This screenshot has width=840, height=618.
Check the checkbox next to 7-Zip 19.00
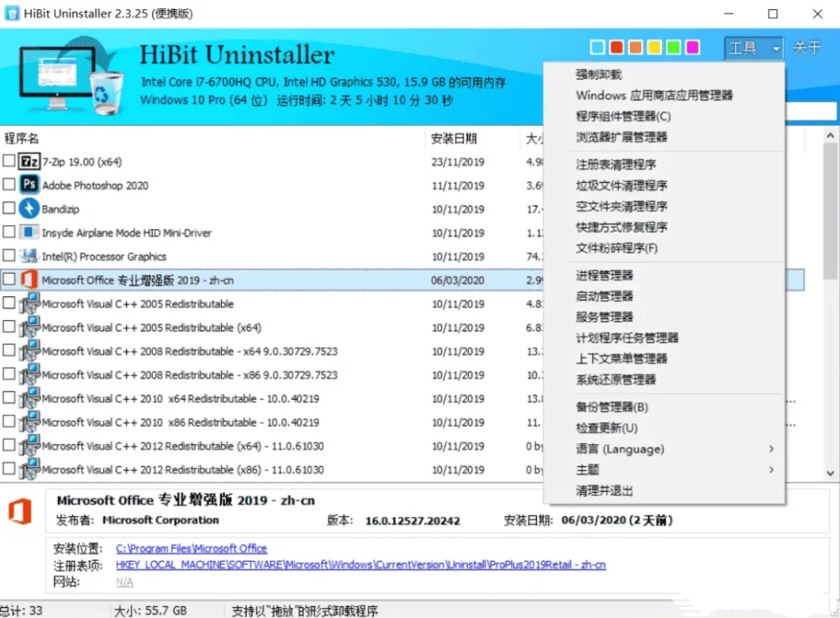coord(10,161)
